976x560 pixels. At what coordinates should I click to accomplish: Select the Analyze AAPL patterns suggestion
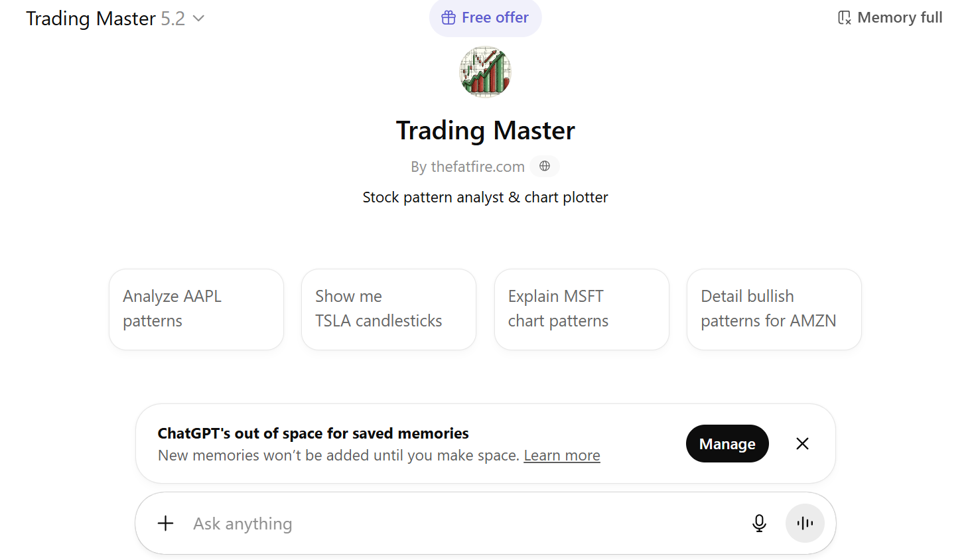click(196, 309)
